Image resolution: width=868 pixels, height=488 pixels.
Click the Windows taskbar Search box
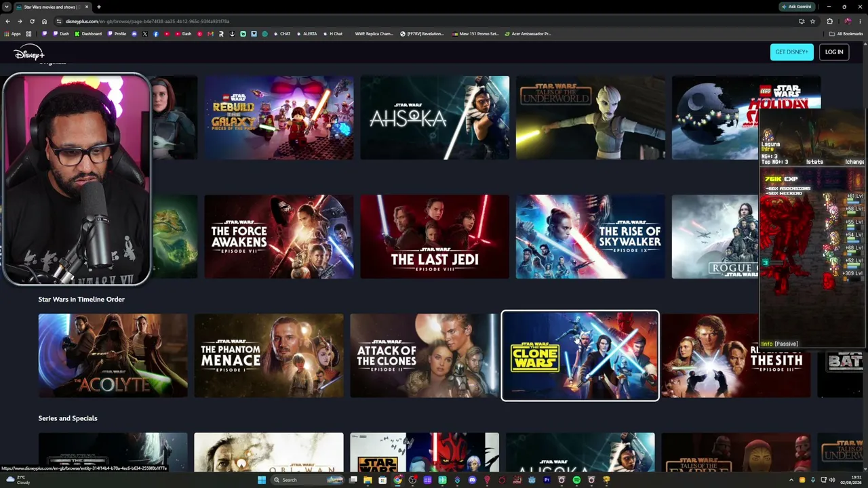309,480
